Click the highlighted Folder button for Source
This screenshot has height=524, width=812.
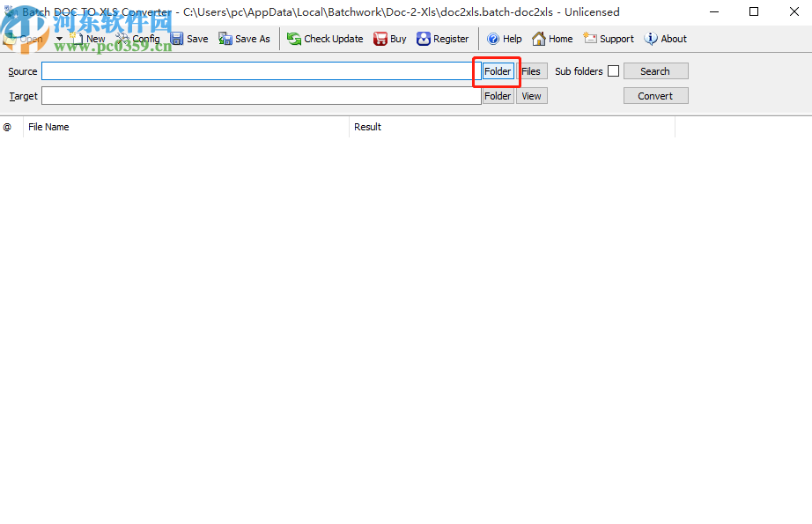pyautogui.click(x=497, y=71)
